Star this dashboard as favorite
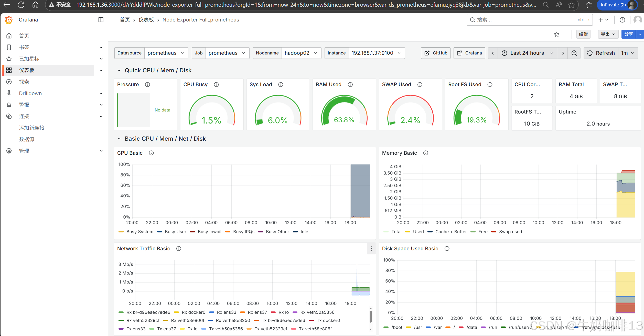Screen dimensions: 644x336 [x=556, y=34]
